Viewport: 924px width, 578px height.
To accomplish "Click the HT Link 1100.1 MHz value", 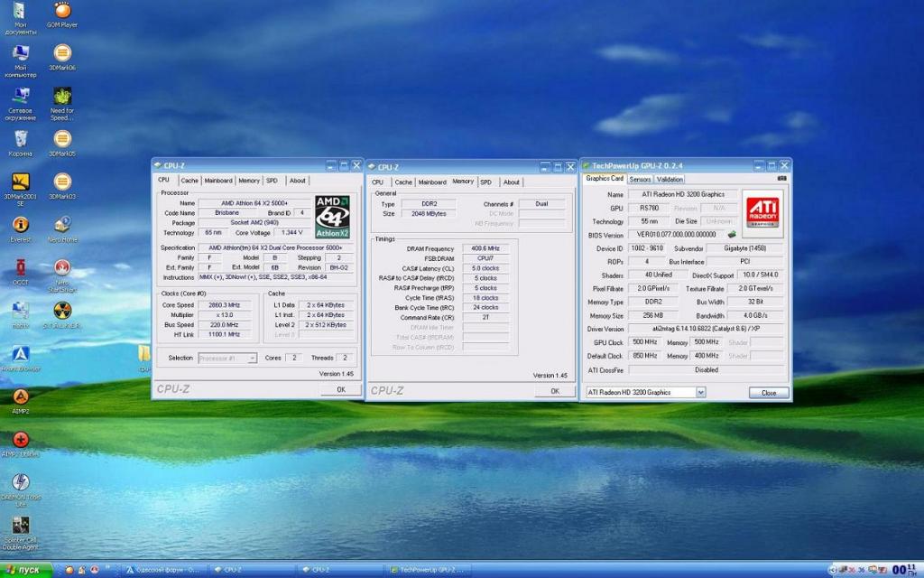I will (224, 334).
